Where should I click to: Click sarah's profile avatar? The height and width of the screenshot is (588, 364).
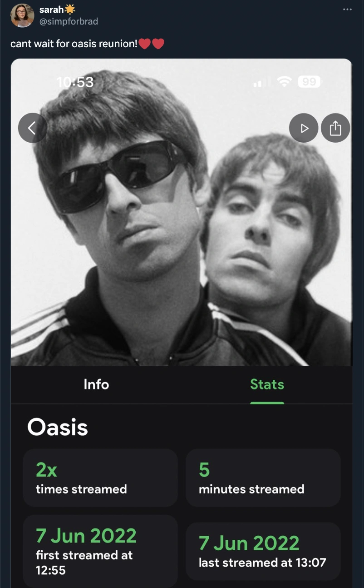point(22,15)
